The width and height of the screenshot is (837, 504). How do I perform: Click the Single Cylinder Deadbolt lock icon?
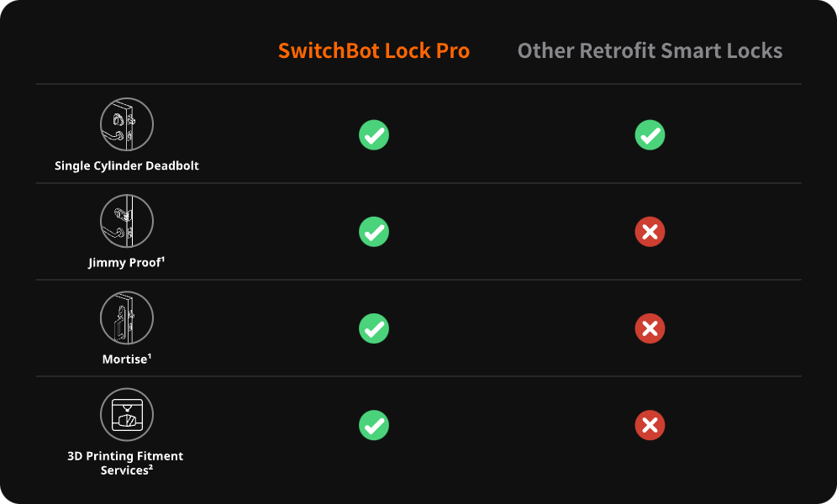pyautogui.click(x=127, y=124)
